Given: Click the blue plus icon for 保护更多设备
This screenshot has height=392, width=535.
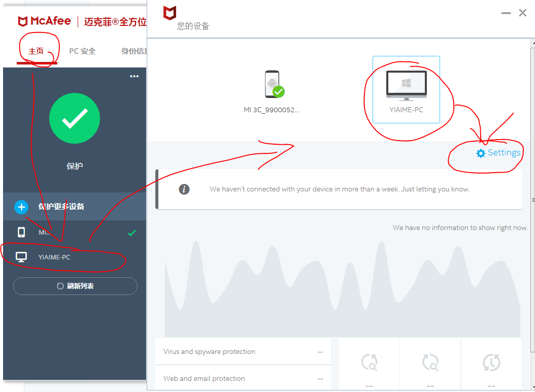Looking at the screenshot, I should [x=21, y=207].
